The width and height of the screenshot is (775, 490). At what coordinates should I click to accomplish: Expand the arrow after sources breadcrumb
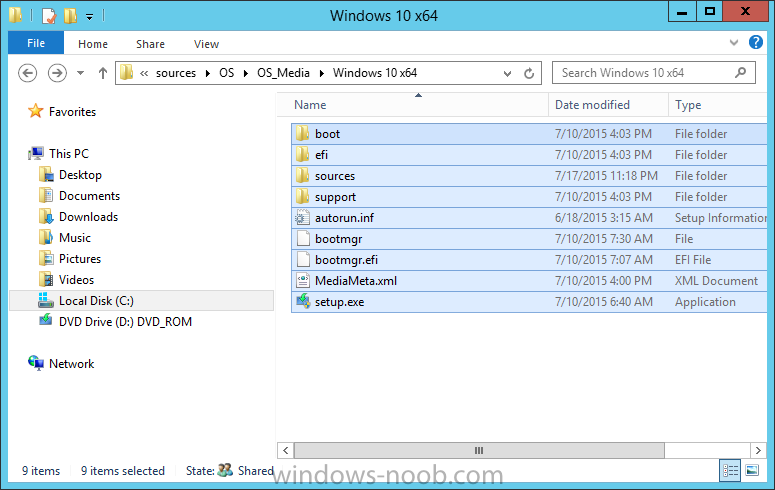click(x=208, y=73)
